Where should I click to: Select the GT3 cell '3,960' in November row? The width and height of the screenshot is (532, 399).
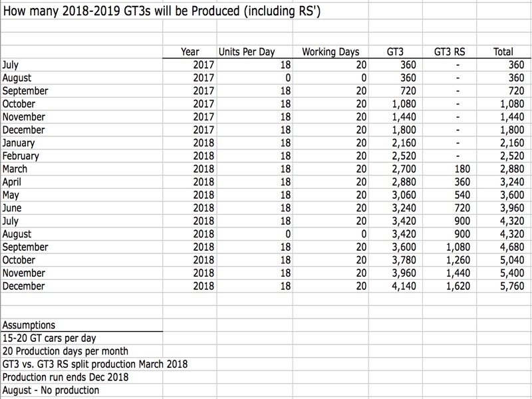point(404,273)
